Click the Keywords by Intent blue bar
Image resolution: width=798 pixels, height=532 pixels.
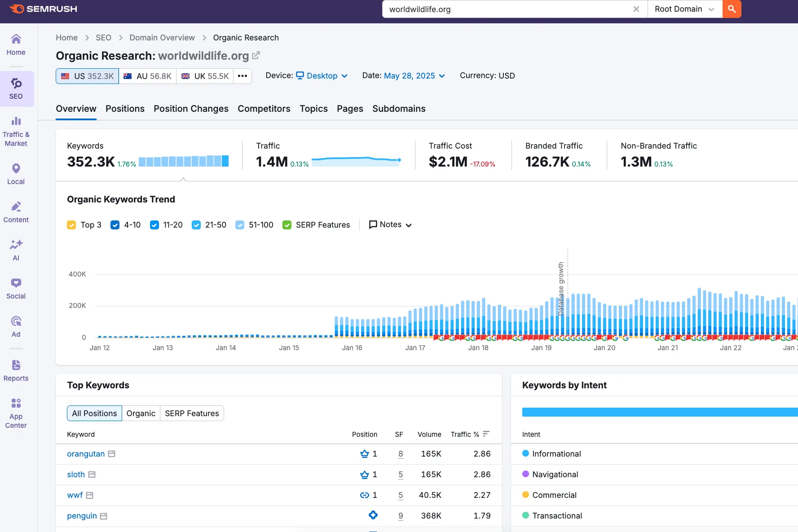(x=659, y=412)
